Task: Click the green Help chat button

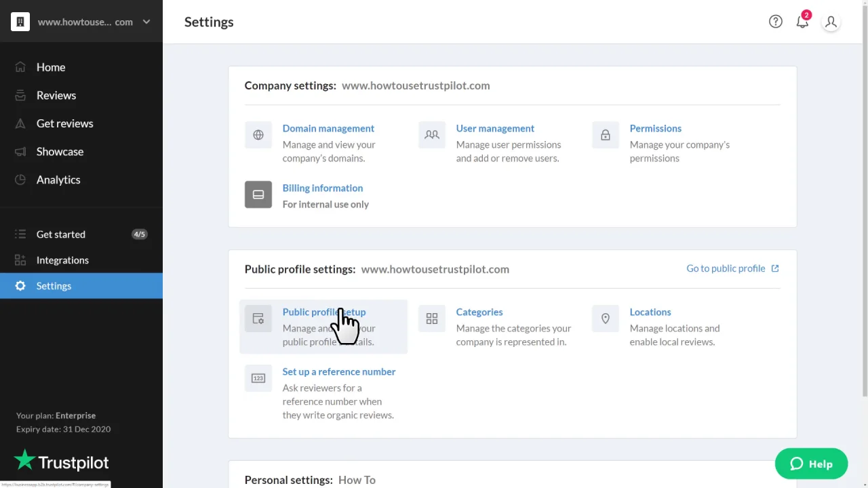Action: point(811,464)
